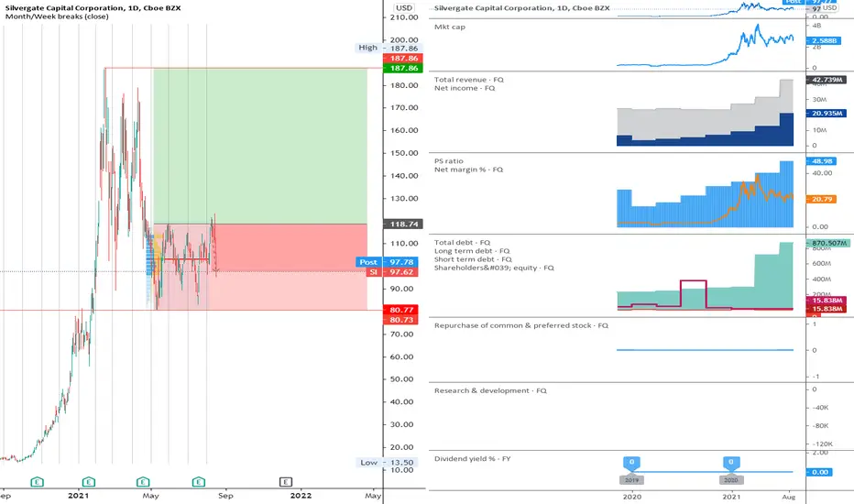Click the Silvergate Capital Corporation title on right chart

521,8
